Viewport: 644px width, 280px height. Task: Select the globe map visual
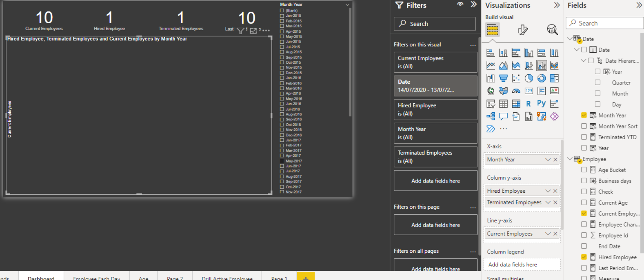click(x=490, y=91)
